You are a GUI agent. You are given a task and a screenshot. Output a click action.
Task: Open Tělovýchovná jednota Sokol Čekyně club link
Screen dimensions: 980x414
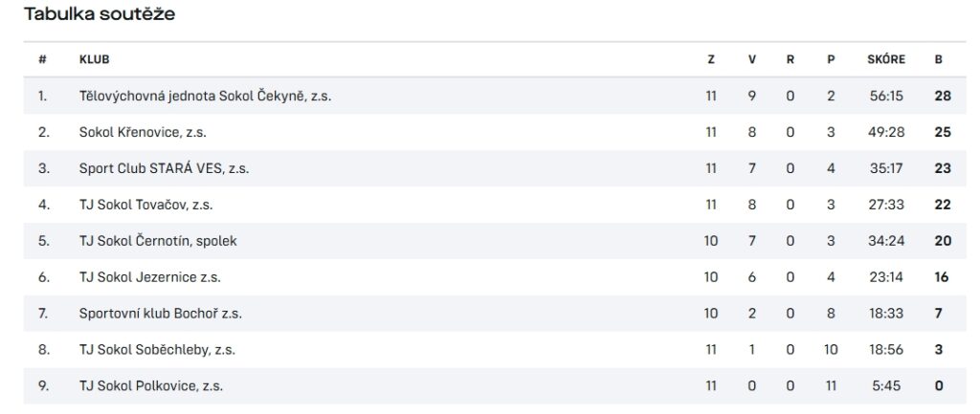coord(205,97)
